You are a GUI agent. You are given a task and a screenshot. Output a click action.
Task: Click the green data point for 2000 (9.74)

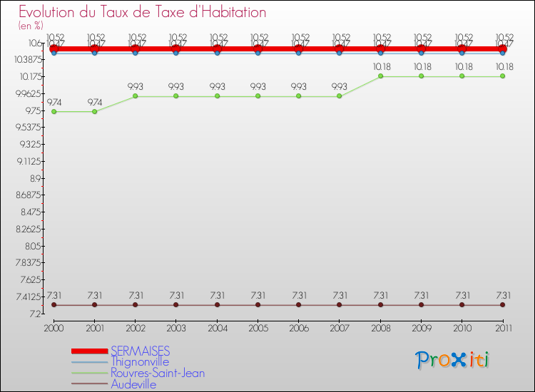pyautogui.click(x=54, y=111)
